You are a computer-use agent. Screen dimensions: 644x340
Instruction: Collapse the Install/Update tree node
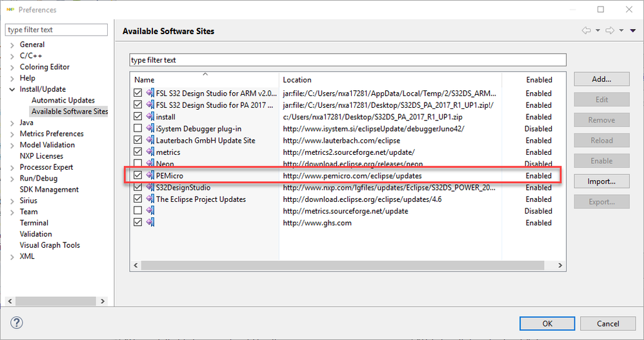tap(13, 89)
